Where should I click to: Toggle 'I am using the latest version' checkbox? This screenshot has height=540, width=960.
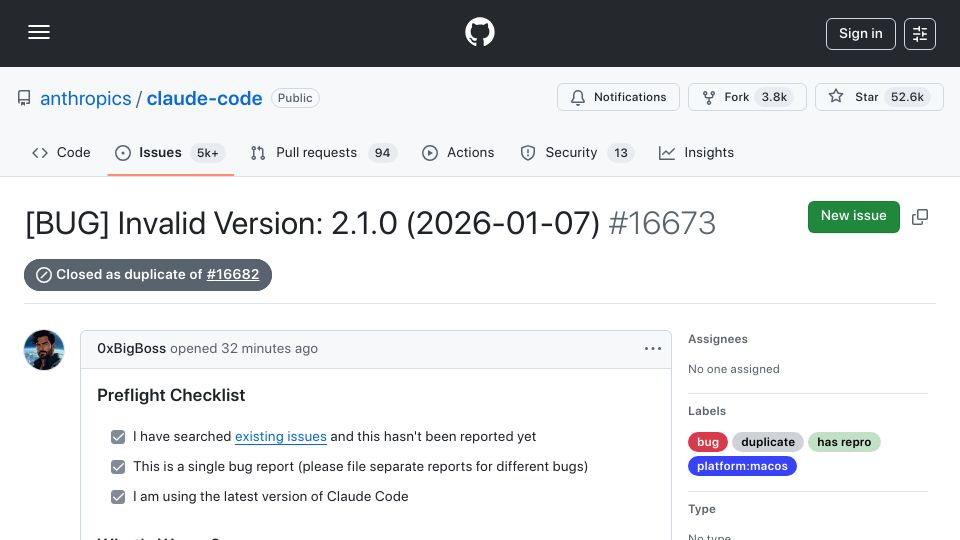(x=118, y=497)
